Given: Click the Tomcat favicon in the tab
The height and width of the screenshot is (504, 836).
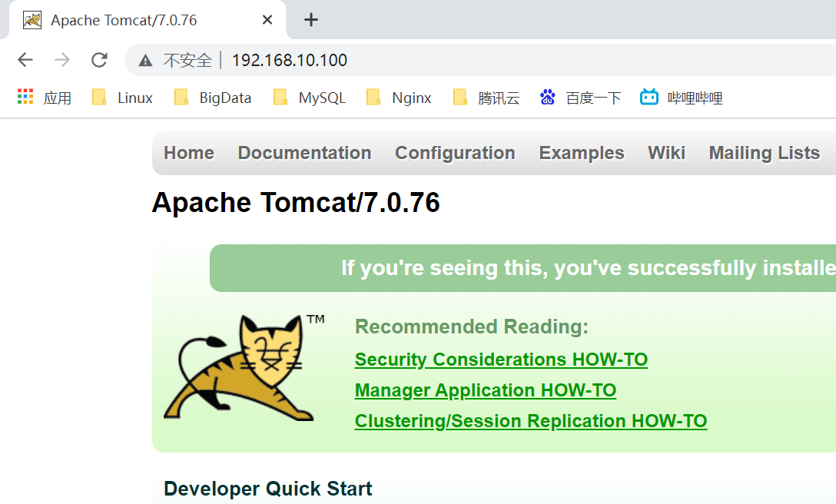Looking at the screenshot, I should point(32,20).
